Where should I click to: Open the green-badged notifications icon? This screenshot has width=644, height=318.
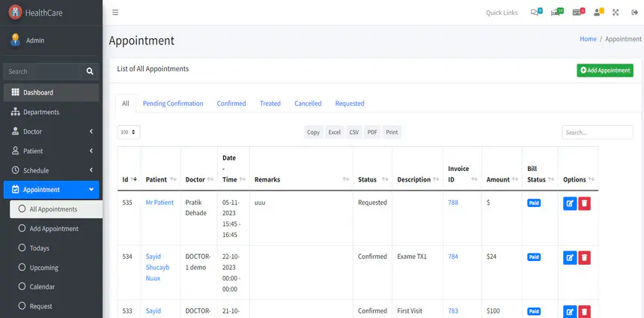click(x=557, y=12)
